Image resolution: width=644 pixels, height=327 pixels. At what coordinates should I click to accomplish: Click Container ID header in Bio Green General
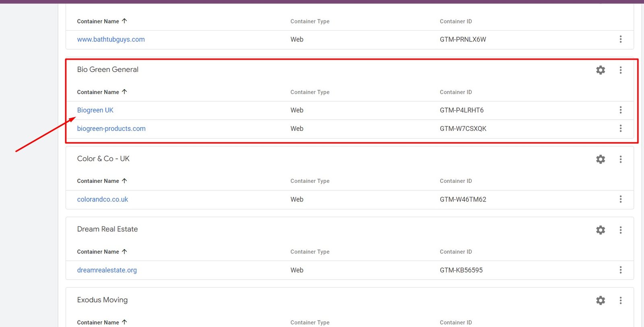click(456, 92)
